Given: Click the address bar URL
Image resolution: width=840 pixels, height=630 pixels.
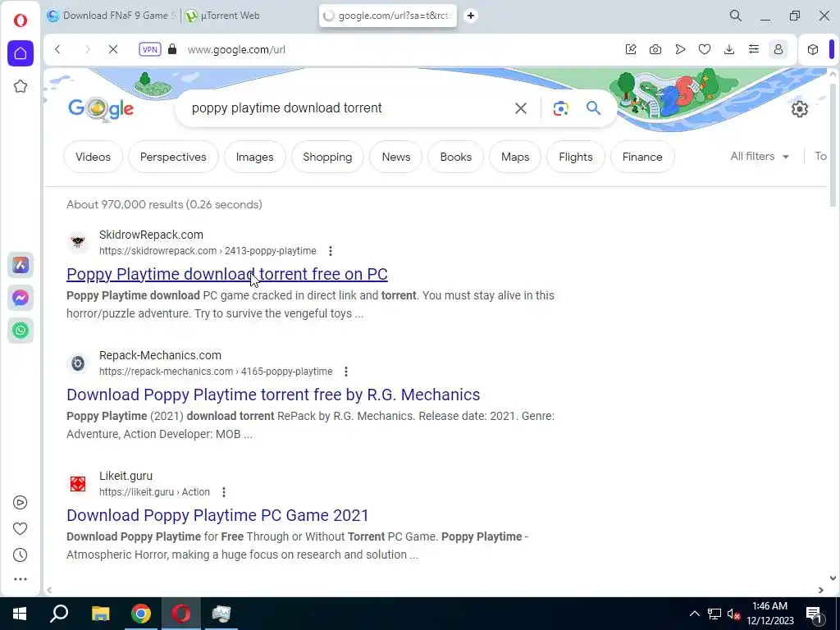Looking at the screenshot, I should pyautogui.click(x=236, y=50).
